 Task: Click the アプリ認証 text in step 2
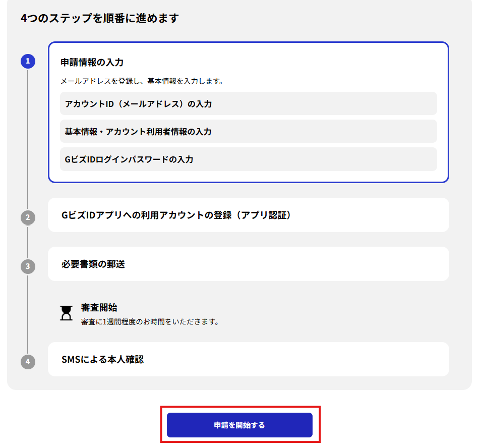pos(264,215)
